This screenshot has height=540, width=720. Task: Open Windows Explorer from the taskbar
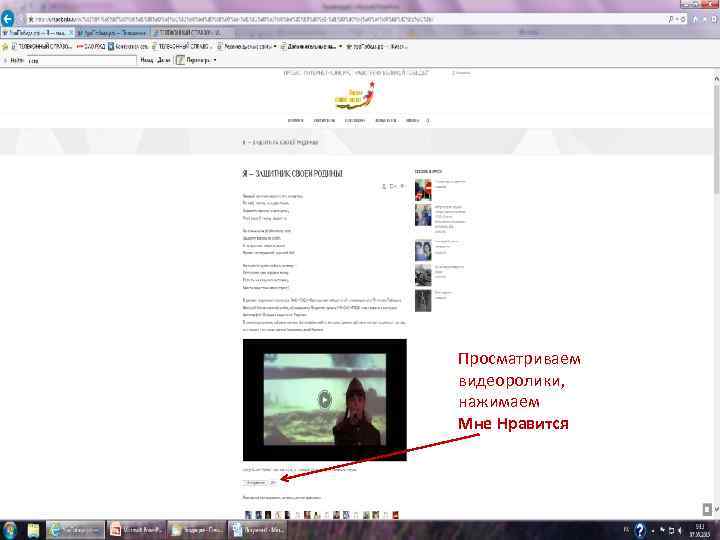point(33,530)
